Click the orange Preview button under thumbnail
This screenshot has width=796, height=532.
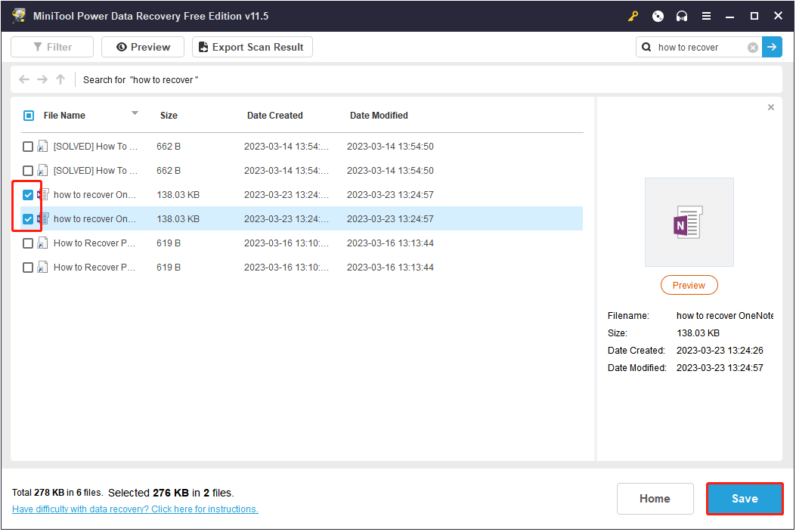tap(689, 286)
